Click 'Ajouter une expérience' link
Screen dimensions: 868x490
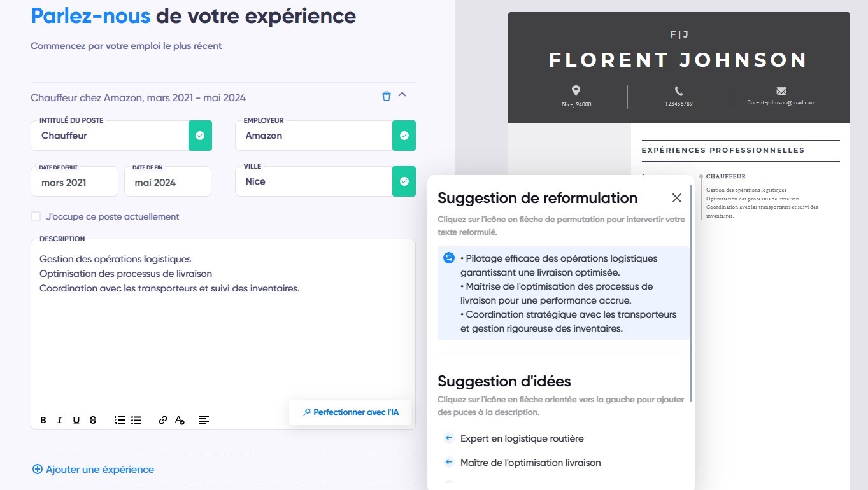(93, 469)
